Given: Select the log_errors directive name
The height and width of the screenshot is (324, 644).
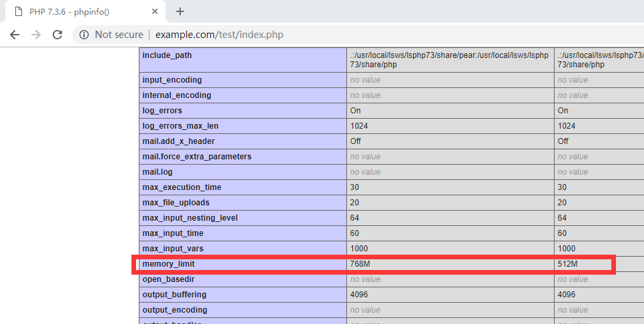Looking at the screenshot, I should [x=162, y=111].
